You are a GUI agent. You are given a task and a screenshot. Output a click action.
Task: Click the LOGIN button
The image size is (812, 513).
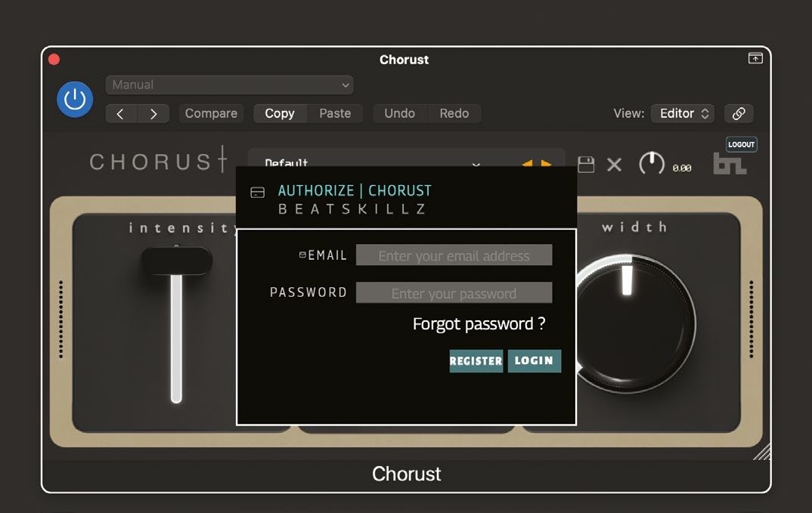(534, 361)
